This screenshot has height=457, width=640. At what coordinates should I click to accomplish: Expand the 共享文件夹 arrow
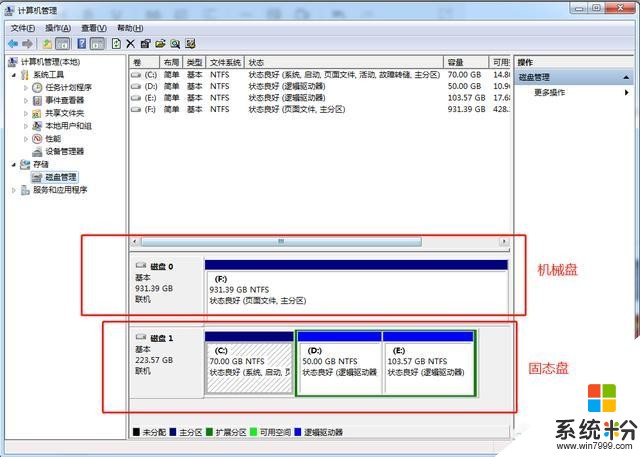pos(26,113)
